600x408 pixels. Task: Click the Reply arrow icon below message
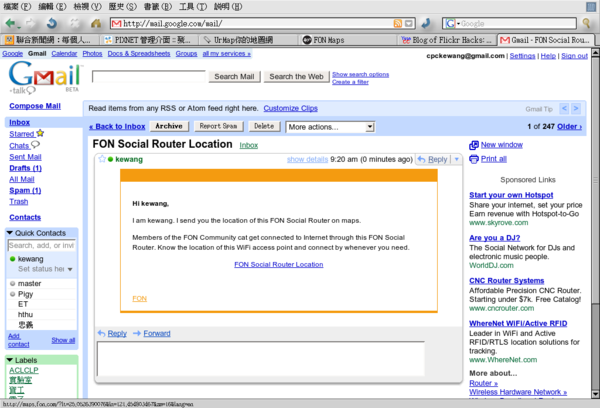101,333
